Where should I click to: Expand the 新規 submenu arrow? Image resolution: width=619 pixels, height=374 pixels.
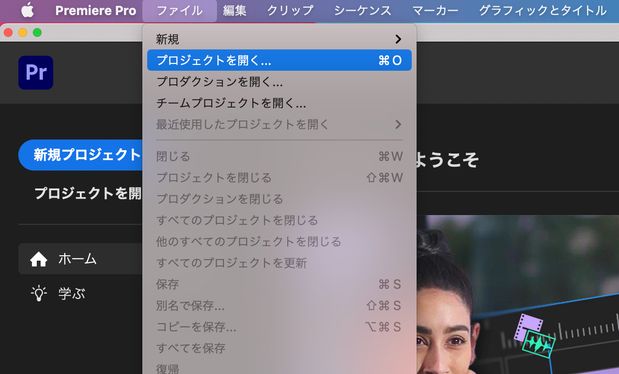click(x=398, y=39)
